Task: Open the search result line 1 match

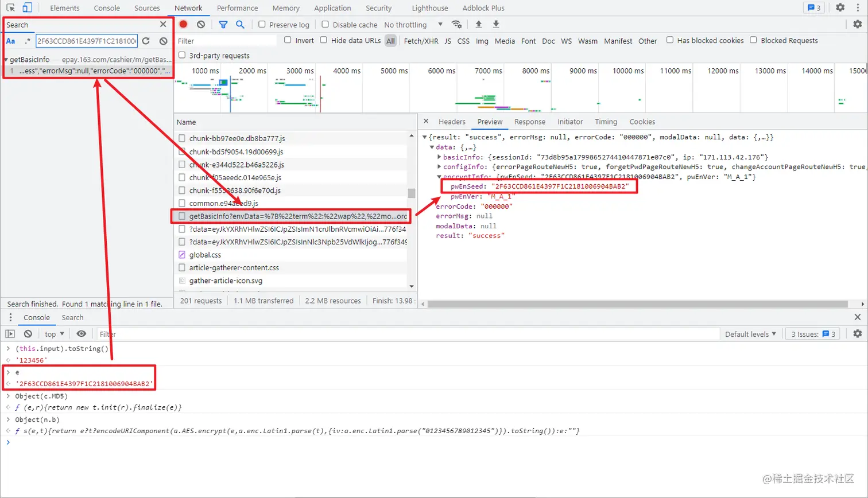Action: [87, 71]
